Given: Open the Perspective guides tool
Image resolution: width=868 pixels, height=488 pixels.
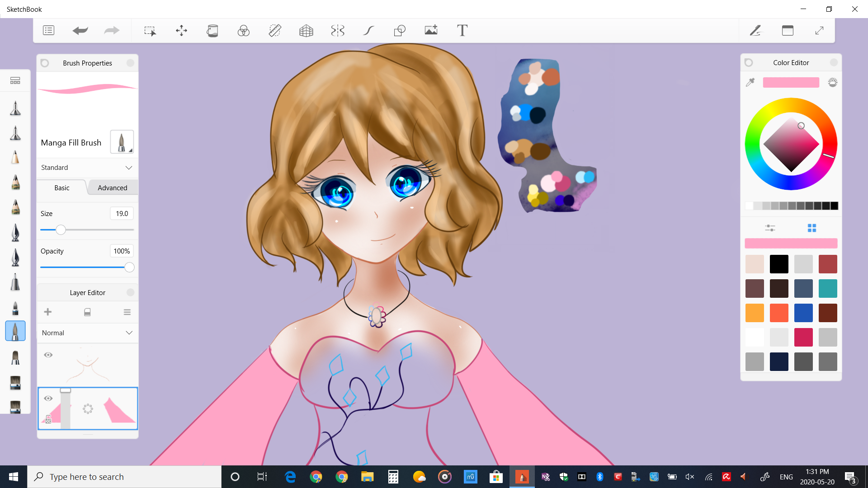Looking at the screenshot, I should [x=306, y=30].
